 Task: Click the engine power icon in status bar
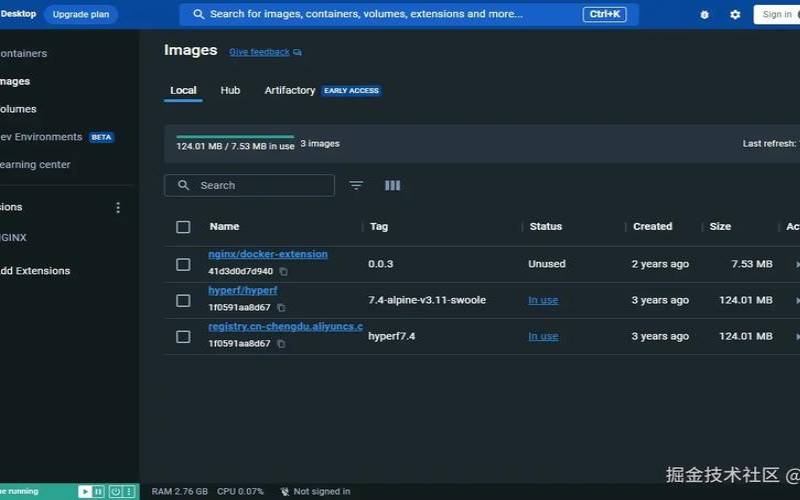tap(115, 491)
